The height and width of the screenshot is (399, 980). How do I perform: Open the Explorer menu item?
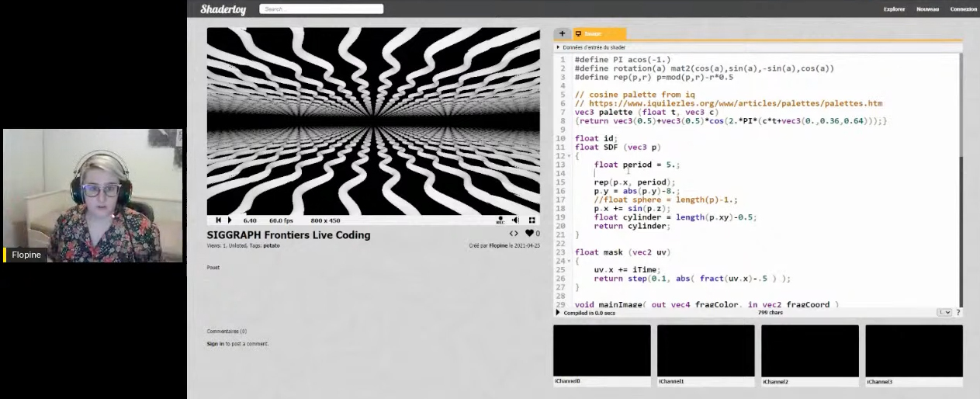point(894,9)
